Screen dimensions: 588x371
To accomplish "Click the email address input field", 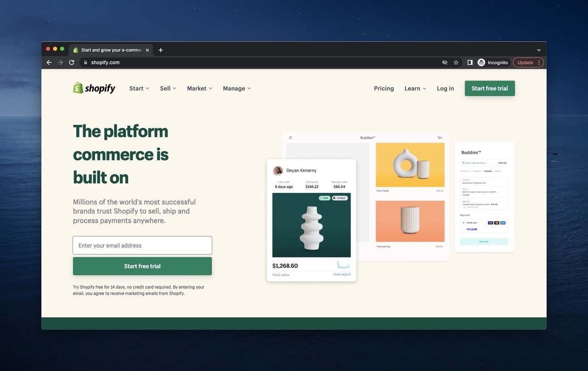I will [142, 245].
